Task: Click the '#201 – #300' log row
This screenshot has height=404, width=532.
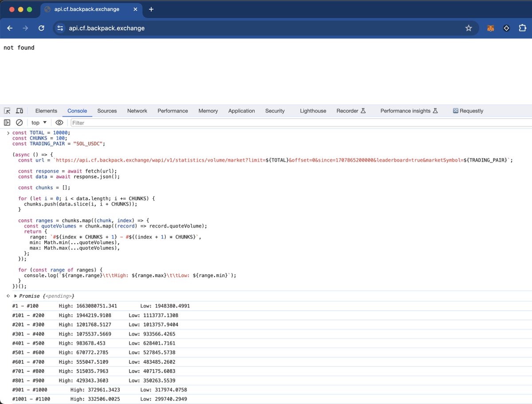Action: pos(266,325)
